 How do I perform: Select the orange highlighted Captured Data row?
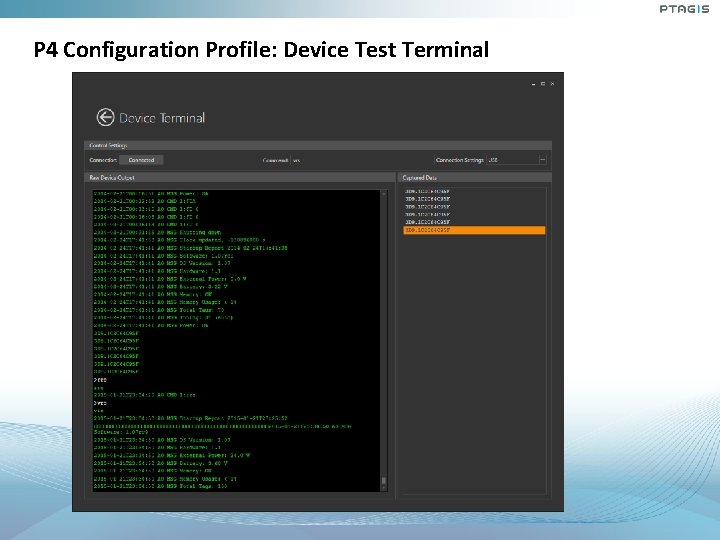[x=474, y=230]
